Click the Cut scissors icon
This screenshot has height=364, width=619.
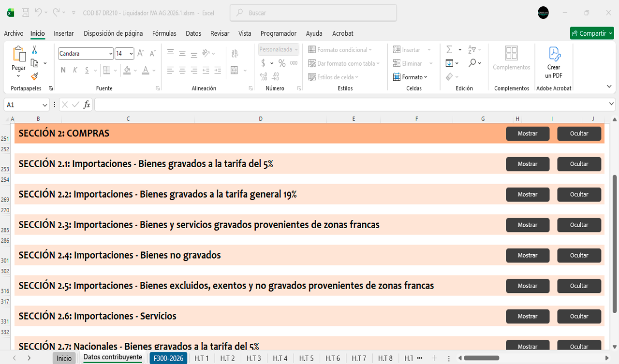[x=34, y=50]
